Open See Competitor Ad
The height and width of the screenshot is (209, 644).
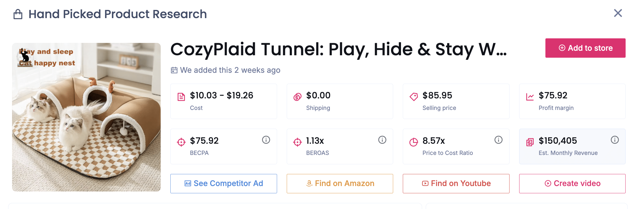[x=223, y=183]
